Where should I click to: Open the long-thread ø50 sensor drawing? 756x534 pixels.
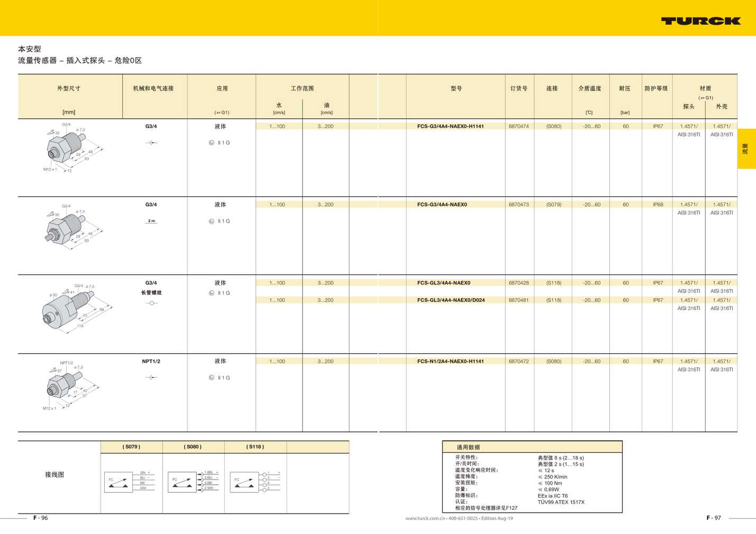tap(77, 308)
